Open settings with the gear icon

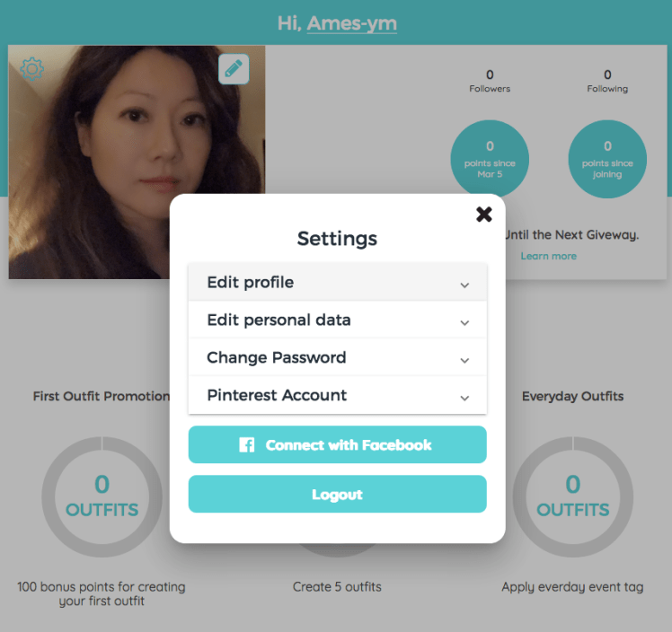(x=31, y=69)
